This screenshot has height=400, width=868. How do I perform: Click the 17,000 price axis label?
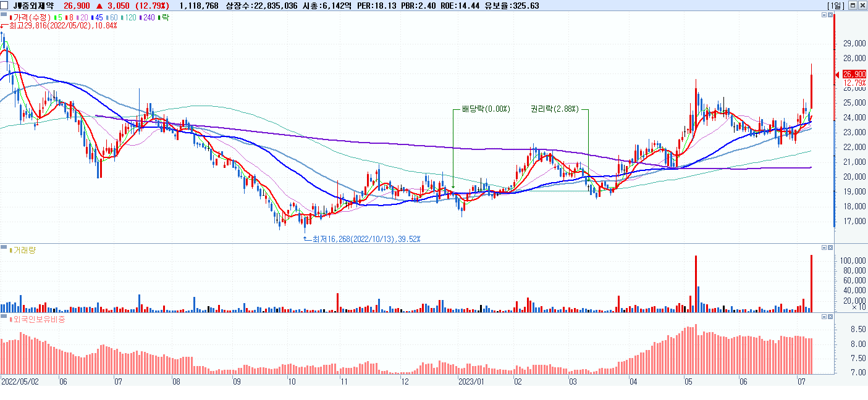click(x=854, y=221)
